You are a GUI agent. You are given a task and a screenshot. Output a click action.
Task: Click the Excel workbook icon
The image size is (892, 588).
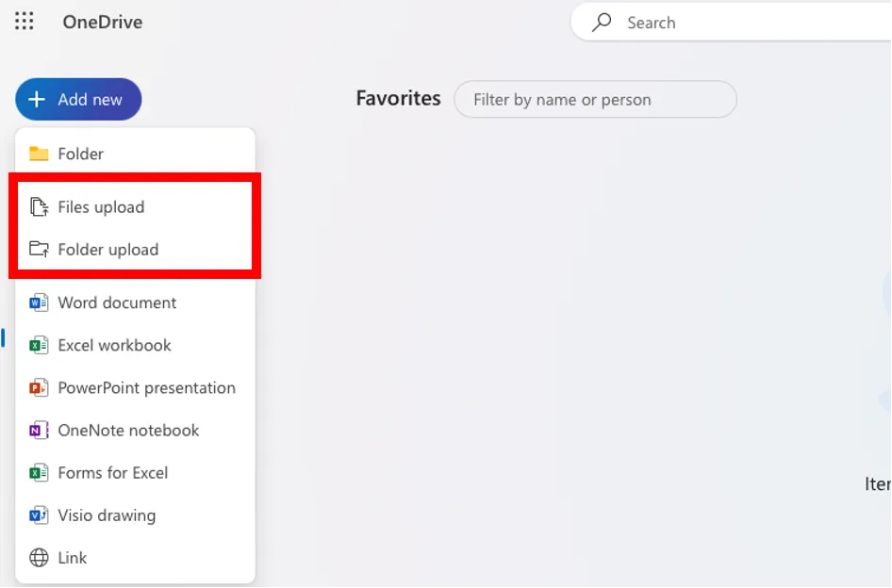39,345
